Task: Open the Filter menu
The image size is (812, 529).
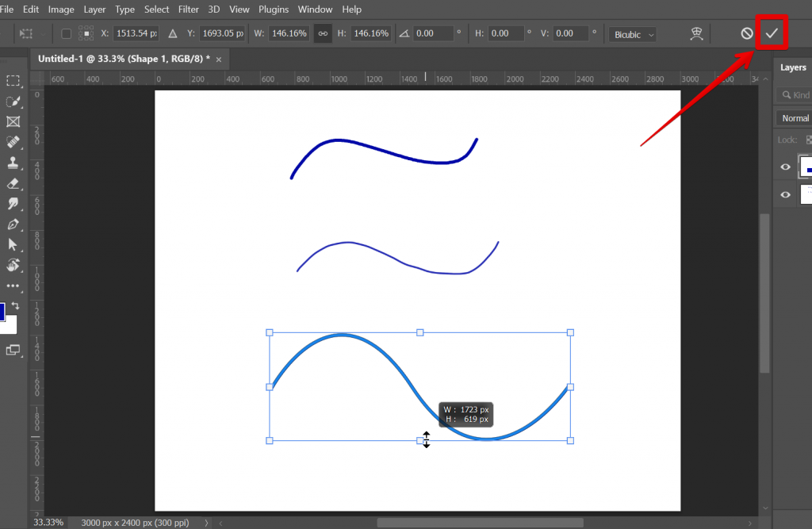Action: pos(188,9)
